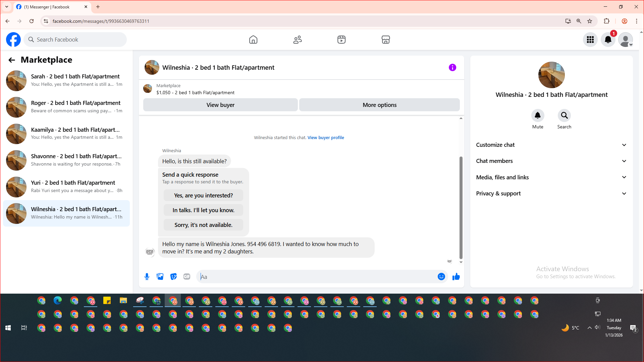Open the View buyer profile link

(x=325, y=137)
